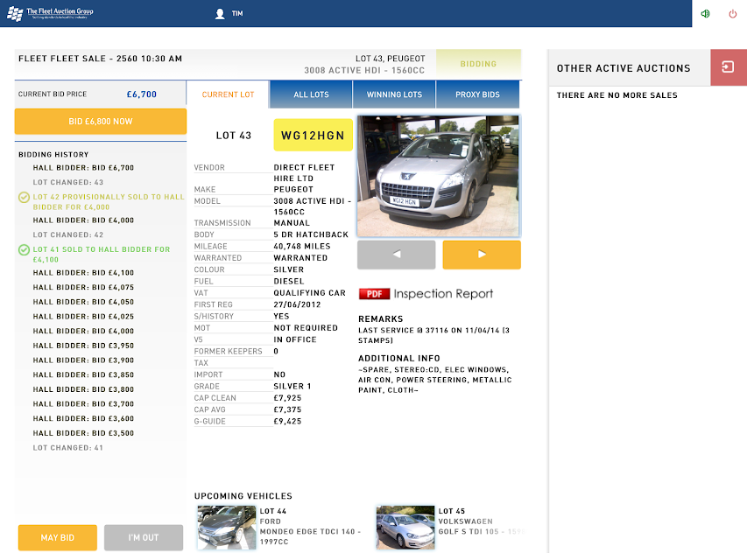The height and width of the screenshot is (560, 747).
Task: Click the May Bid button
Action: pos(58,537)
